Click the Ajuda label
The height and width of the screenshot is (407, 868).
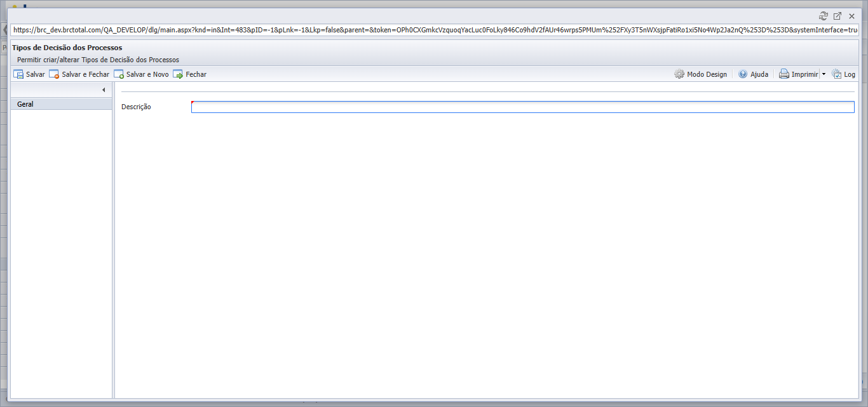(x=759, y=74)
